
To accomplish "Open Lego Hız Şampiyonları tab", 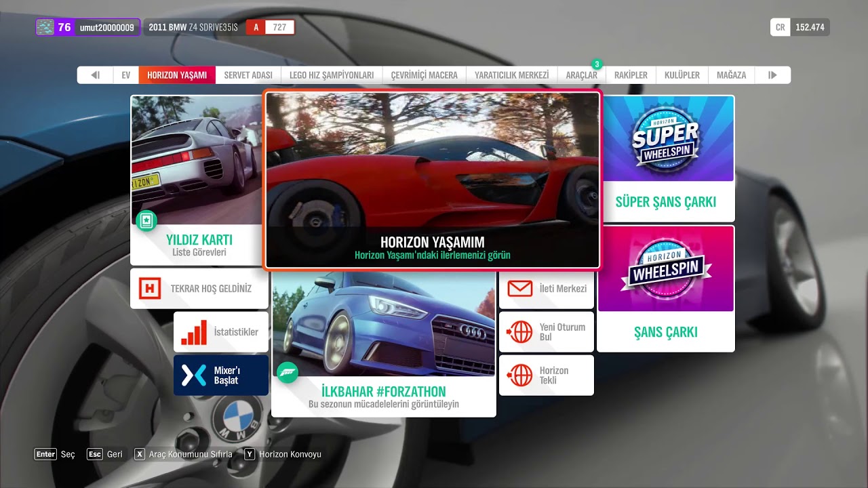I will (x=332, y=75).
